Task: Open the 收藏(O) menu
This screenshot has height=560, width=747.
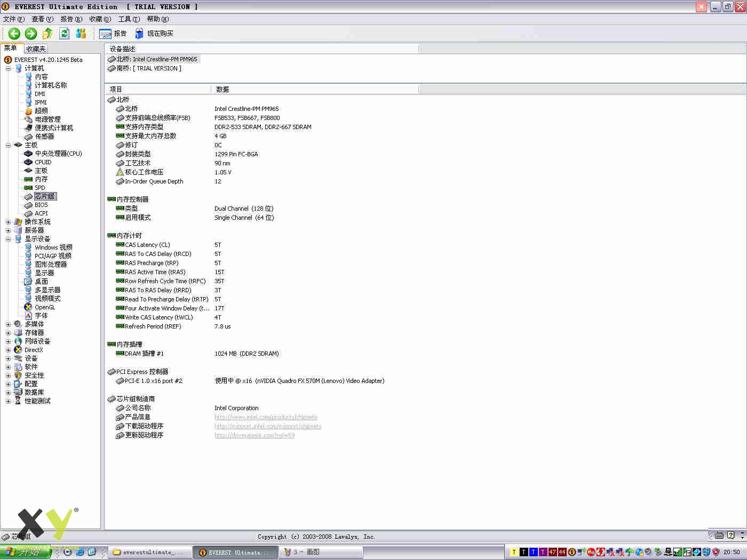Action: [100, 19]
